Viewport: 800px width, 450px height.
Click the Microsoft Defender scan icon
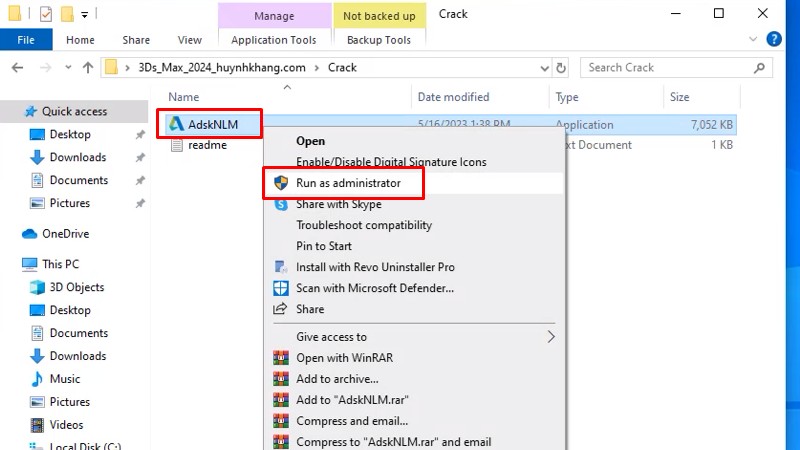point(281,288)
